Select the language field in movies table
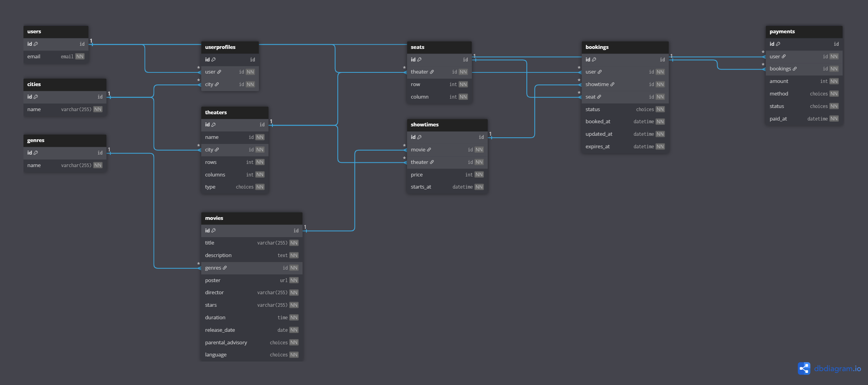Viewport: 868px width, 385px height. (x=252, y=355)
